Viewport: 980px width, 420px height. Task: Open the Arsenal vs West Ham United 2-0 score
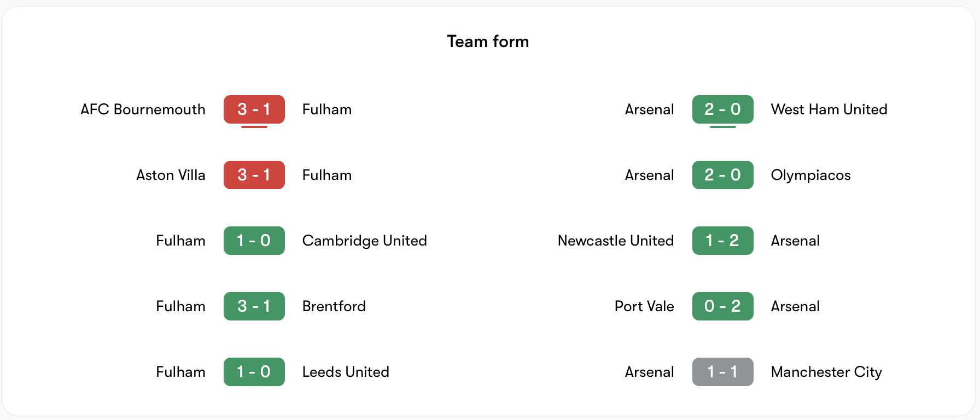pos(722,109)
